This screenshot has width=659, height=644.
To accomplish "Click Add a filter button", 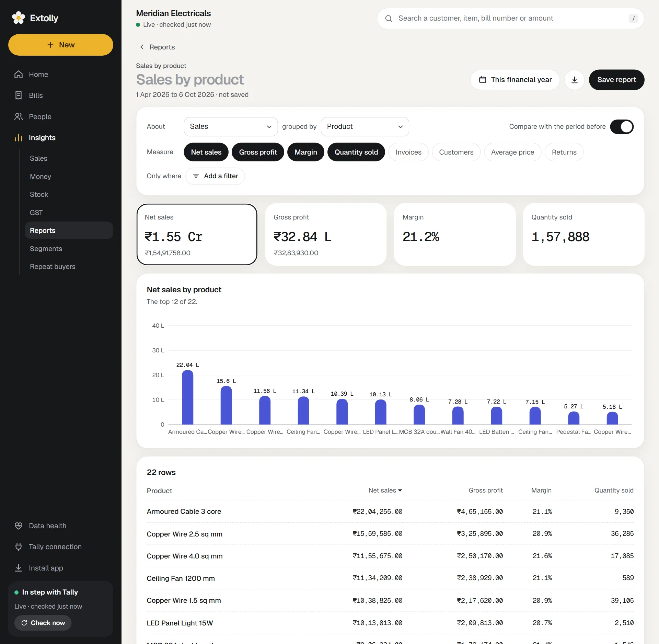I will 215,176.
